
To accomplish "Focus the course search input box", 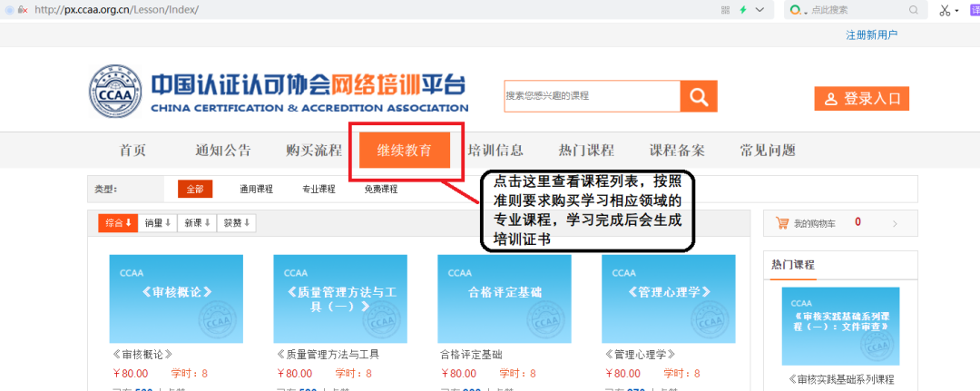I will (x=592, y=96).
